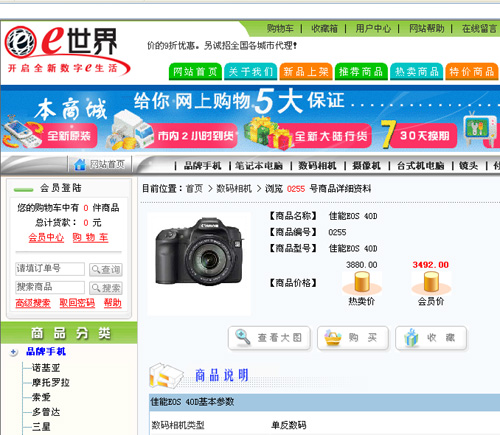Click the 购物车 link in the member panel

tap(90, 238)
